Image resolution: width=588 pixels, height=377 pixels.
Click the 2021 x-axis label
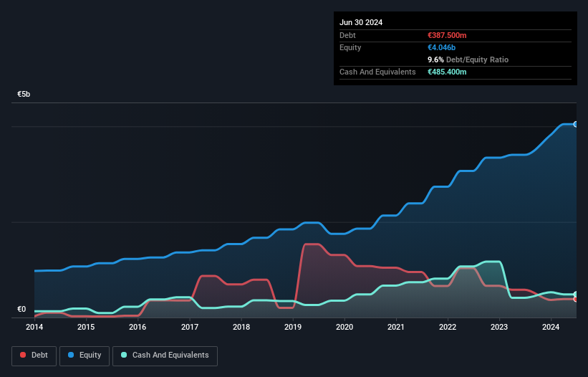[396, 327]
